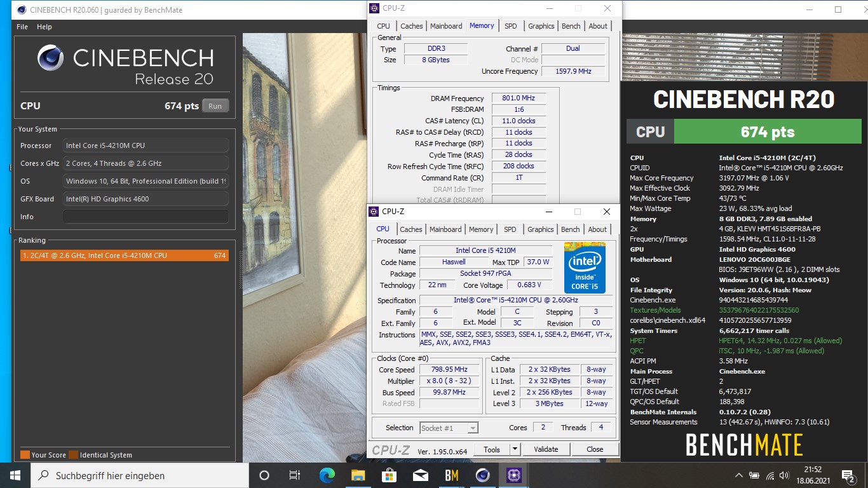Click CAS# Latency 11.0 clocks value
The image size is (868, 488).
[x=519, y=121]
